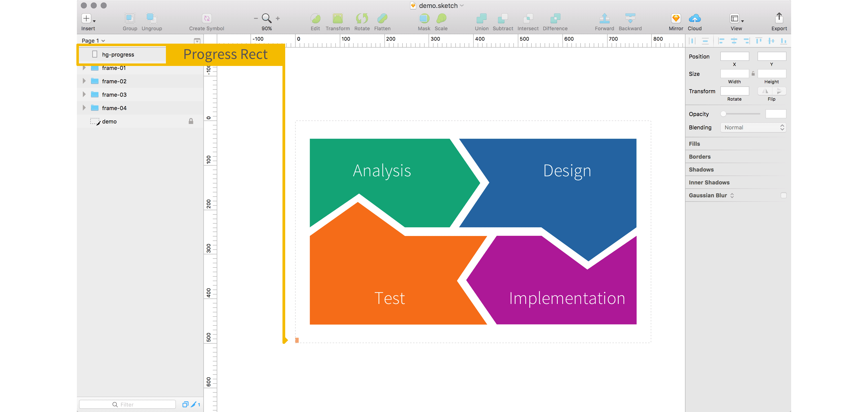Open the Page 1 dropdown
The image size is (868, 412).
[93, 41]
